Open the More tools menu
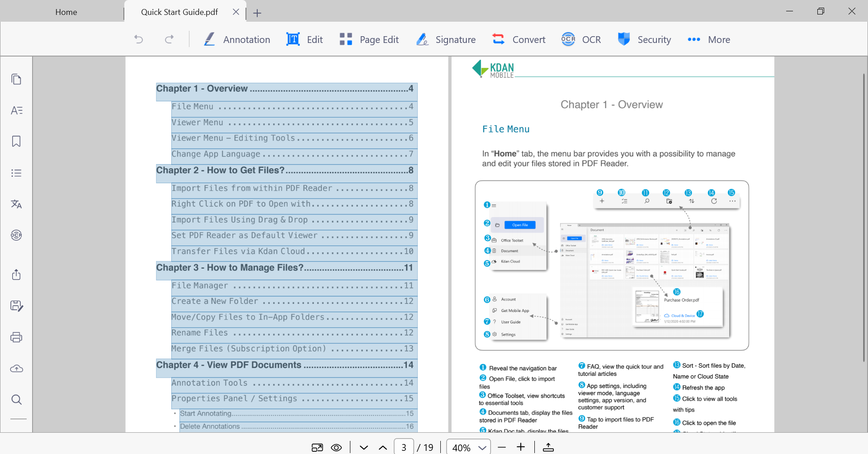 pos(708,40)
